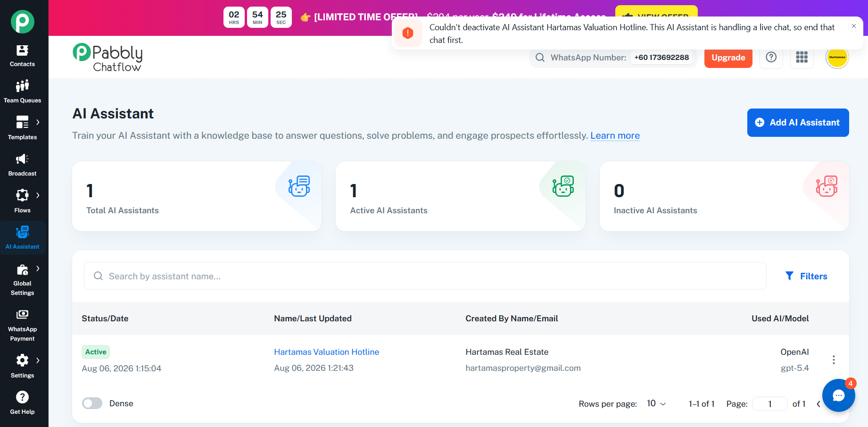The width and height of the screenshot is (868, 427).
Task: Click the Pabbly Chatflow header logo
Action: pyautogui.click(x=107, y=58)
